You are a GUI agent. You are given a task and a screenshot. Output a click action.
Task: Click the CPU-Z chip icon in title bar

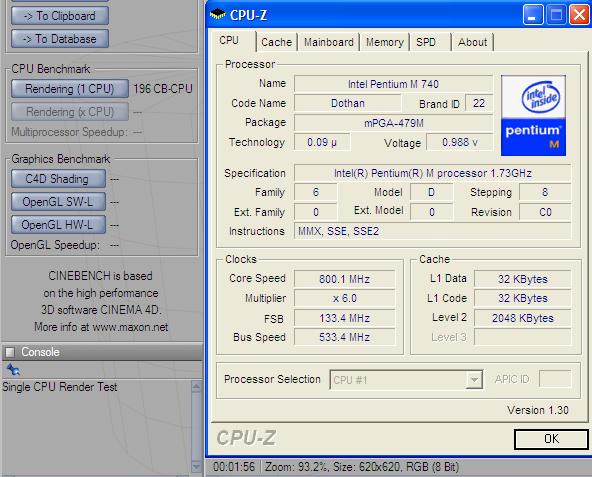(x=217, y=15)
